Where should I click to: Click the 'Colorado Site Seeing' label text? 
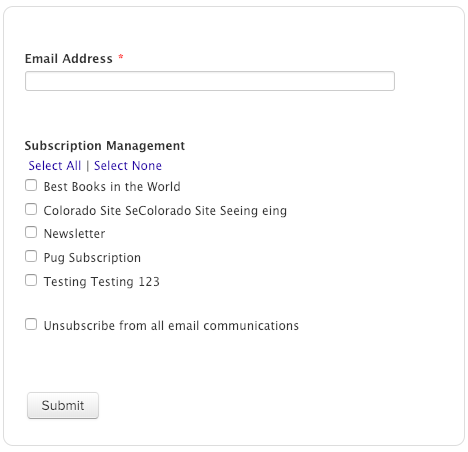(165, 211)
